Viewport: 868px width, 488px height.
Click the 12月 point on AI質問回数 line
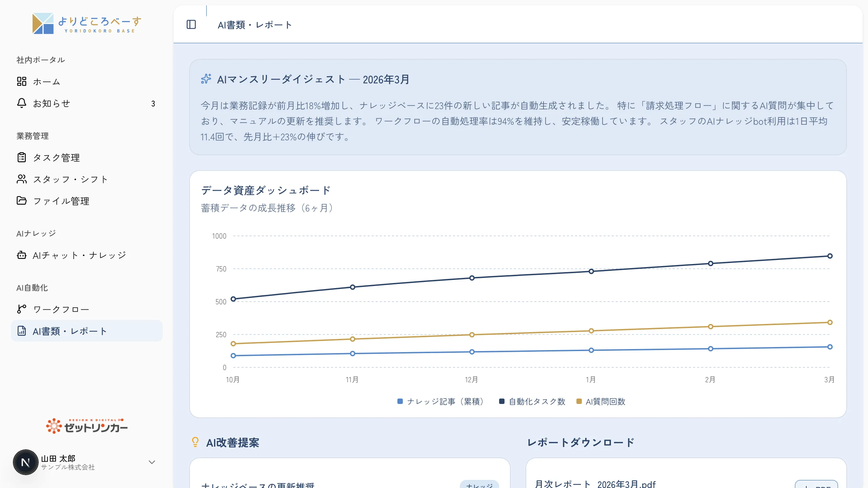472,335
